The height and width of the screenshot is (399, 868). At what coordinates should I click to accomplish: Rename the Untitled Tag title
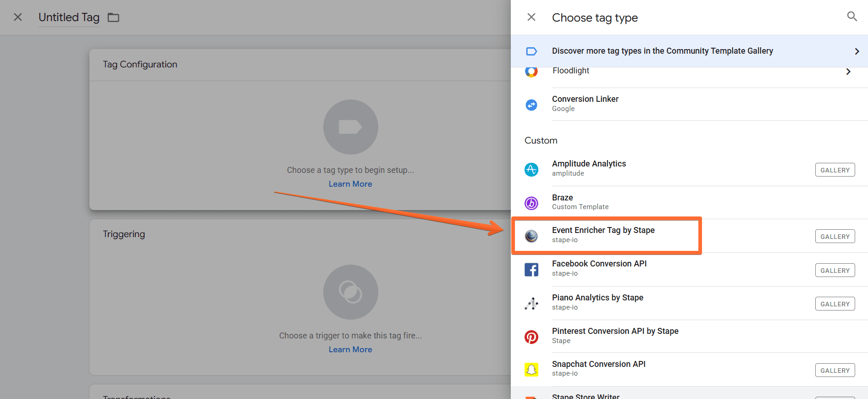coord(69,17)
